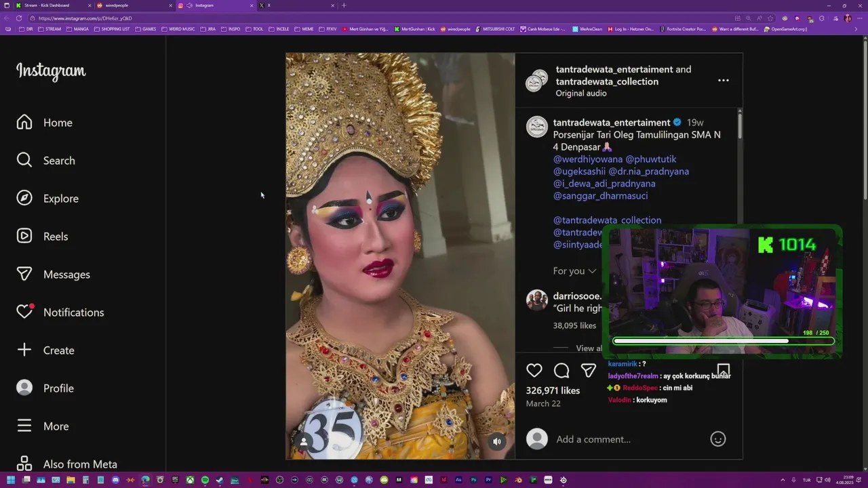Open @phuwtutik mention
Screen dimensions: 868x488
tap(651, 159)
